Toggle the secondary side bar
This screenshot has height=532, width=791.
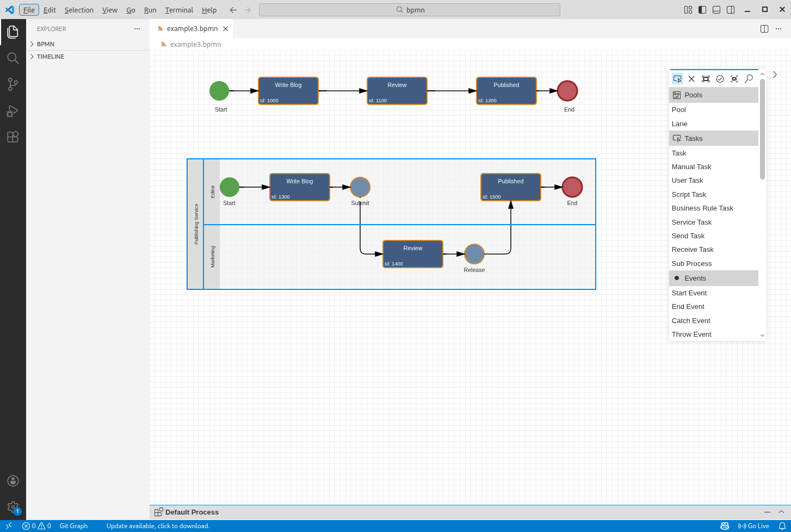click(x=731, y=10)
